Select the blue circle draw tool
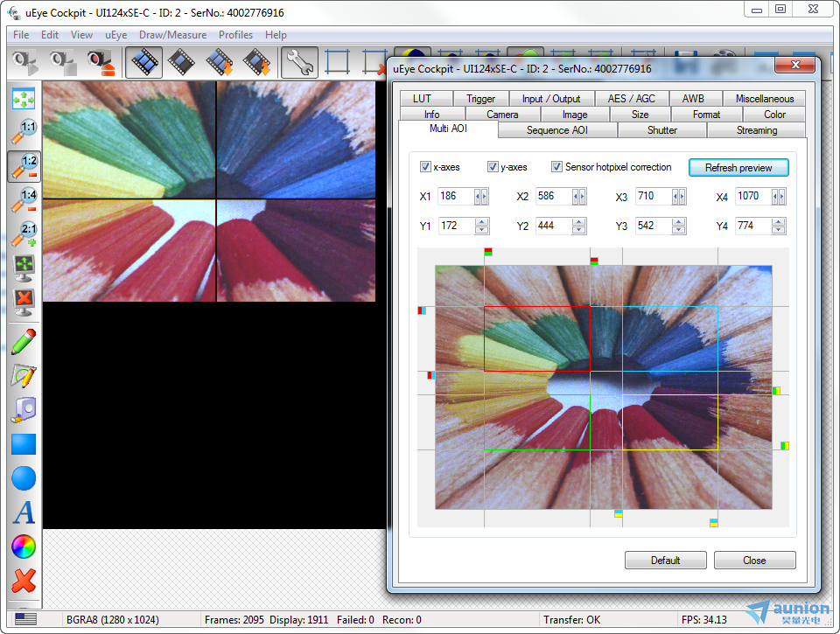 pos(24,478)
